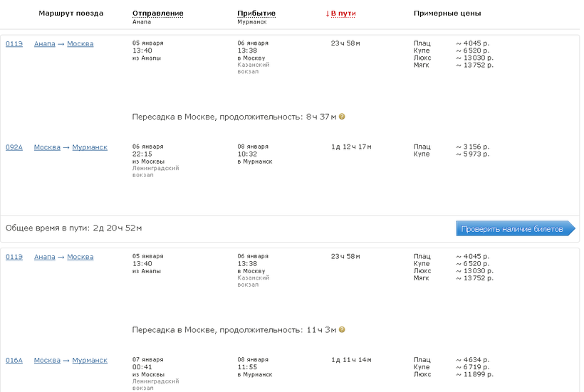584x392 pixels.
Task: Click the help icon beside the 11ч 3м transfer
Action: (342, 330)
